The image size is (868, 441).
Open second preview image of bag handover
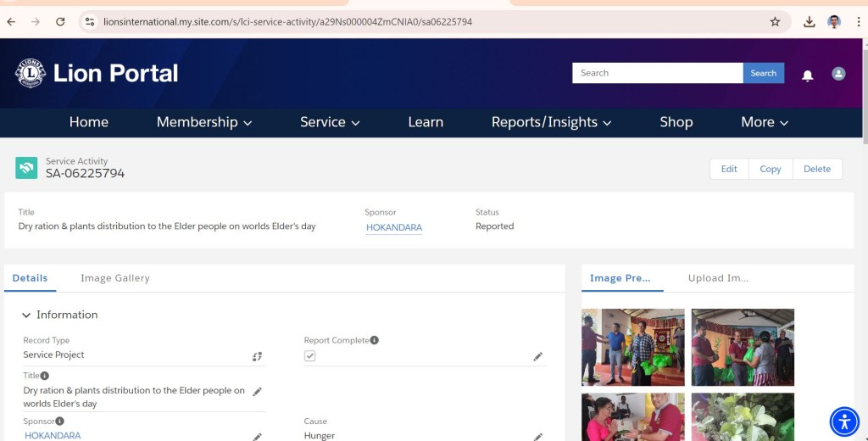[743, 348]
